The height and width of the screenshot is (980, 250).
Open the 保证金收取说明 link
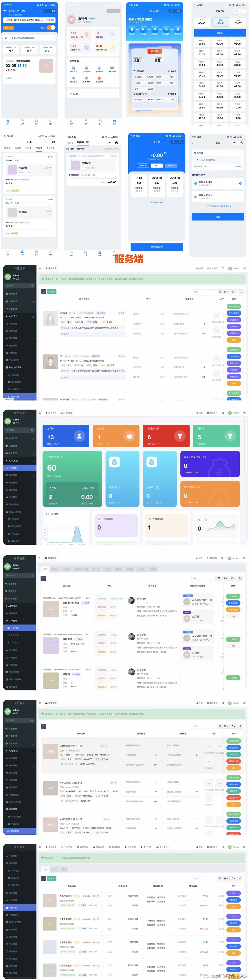pos(156,202)
